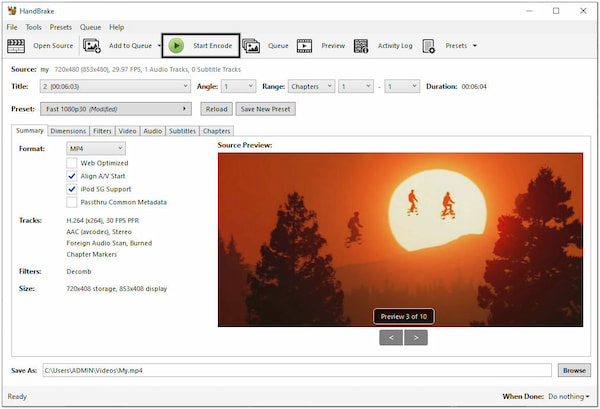
Task: Open the File menu
Action: tap(12, 27)
